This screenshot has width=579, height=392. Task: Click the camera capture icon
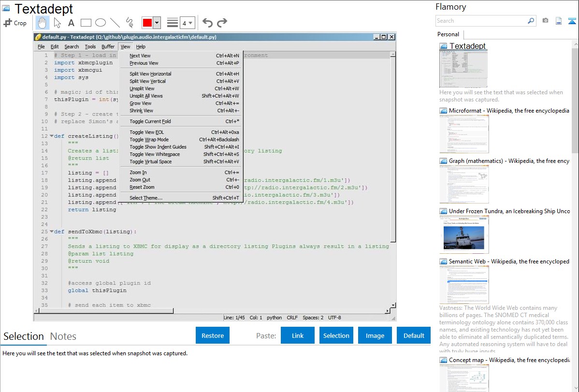tap(545, 21)
